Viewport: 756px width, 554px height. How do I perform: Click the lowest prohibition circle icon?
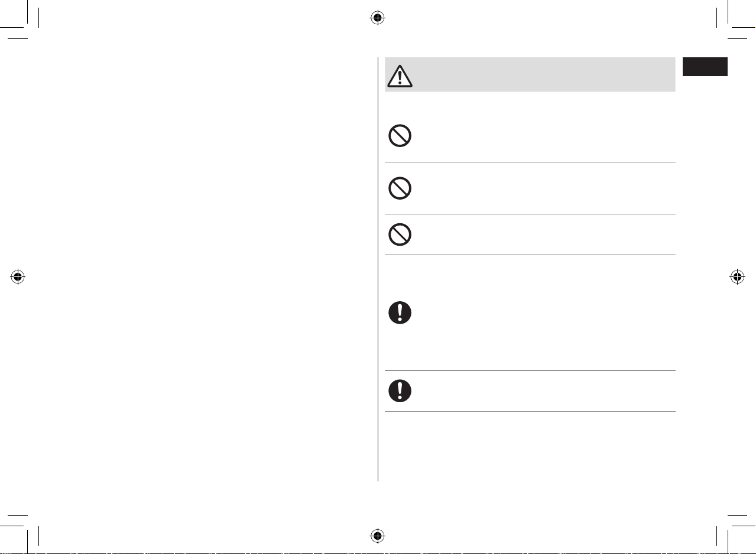tap(400, 235)
